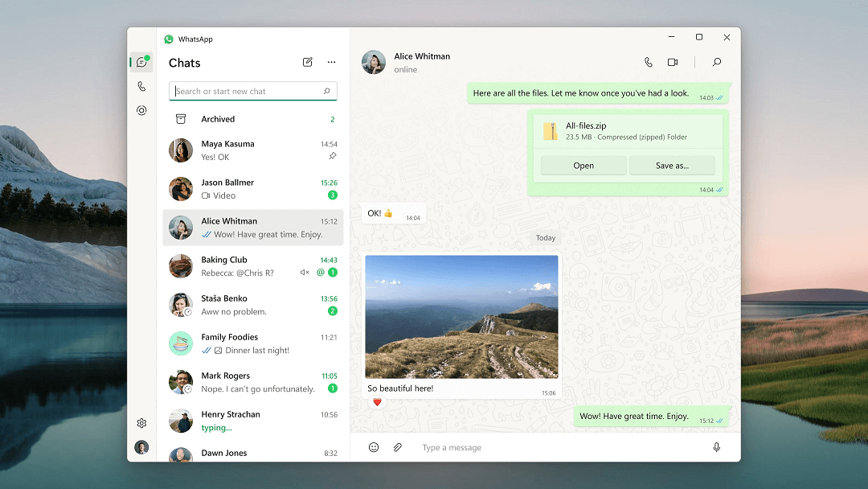This screenshot has width=868, height=489.
Task: Search within the Alice Whitman conversation
Action: [716, 63]
